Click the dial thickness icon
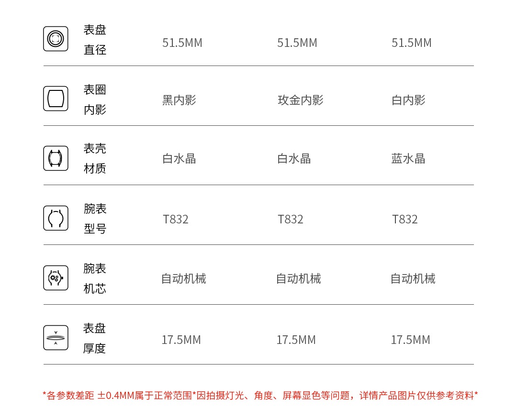 (56, 338)
